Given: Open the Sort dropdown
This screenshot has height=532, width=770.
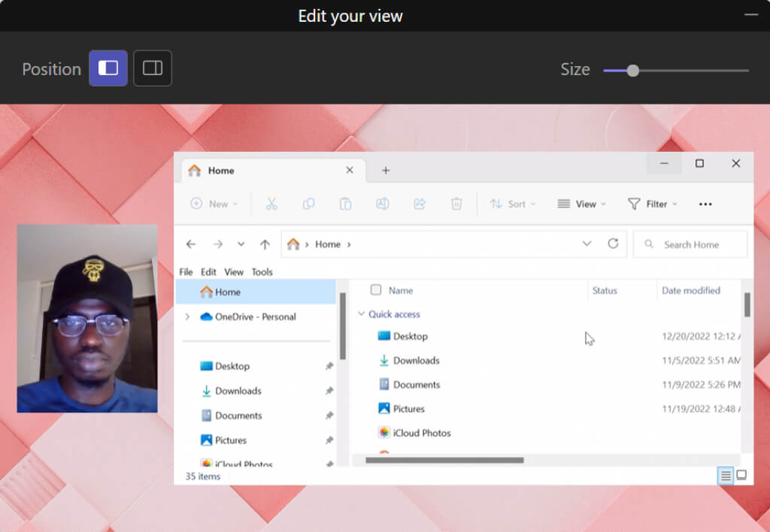Looking at the screenshot, I should pos(513,204).
